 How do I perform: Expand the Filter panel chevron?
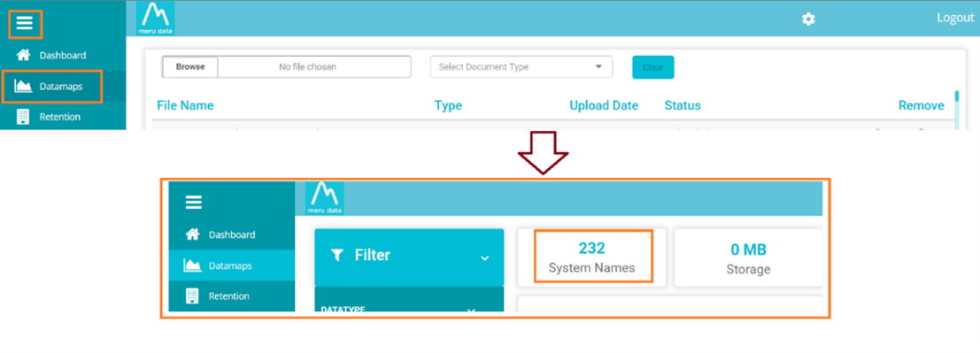tap(484, 258)
